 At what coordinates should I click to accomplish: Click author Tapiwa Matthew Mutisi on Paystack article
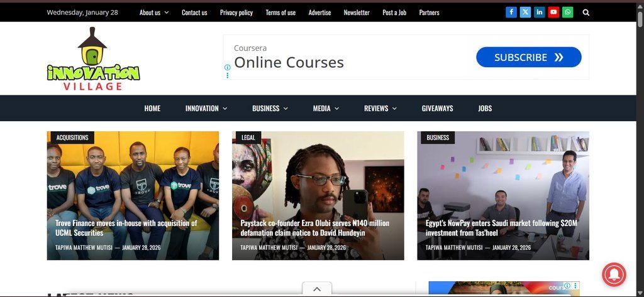pyautogui.click(x=269, y=247)
